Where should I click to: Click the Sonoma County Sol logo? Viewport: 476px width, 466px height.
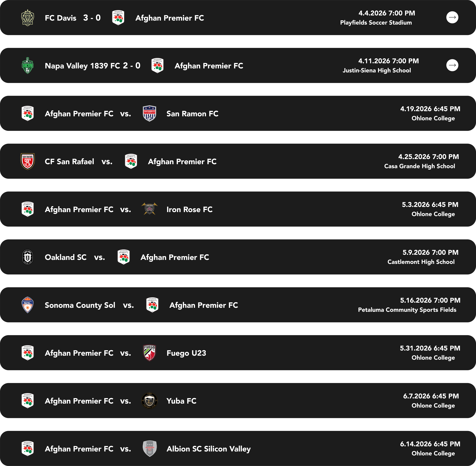tap(28, 305)
